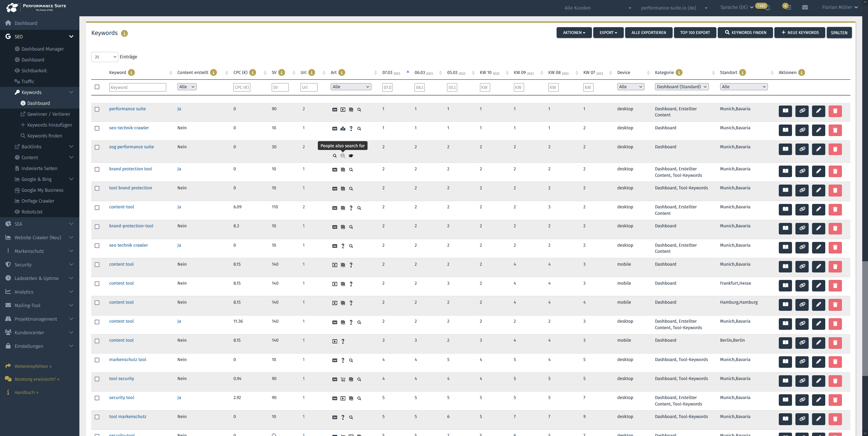Click the video icon for content tool row
This screenshot has height=436, width=868.
pyautogui.click(x=335, y=265)
